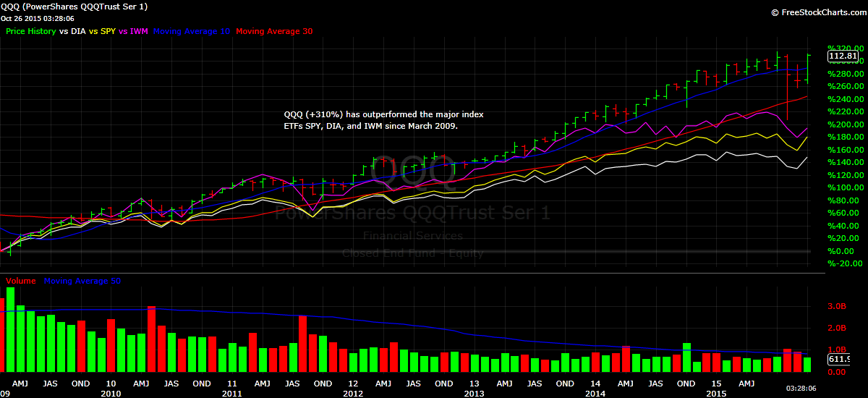Click the 2010 year label on time axis
The height and width of the screenshot is (398, 868).
(111, 394)
